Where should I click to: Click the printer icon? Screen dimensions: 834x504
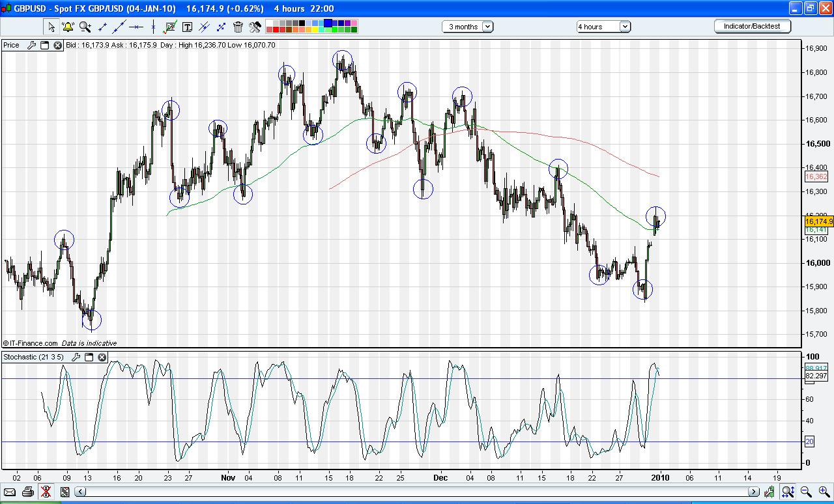coord(27,492)
